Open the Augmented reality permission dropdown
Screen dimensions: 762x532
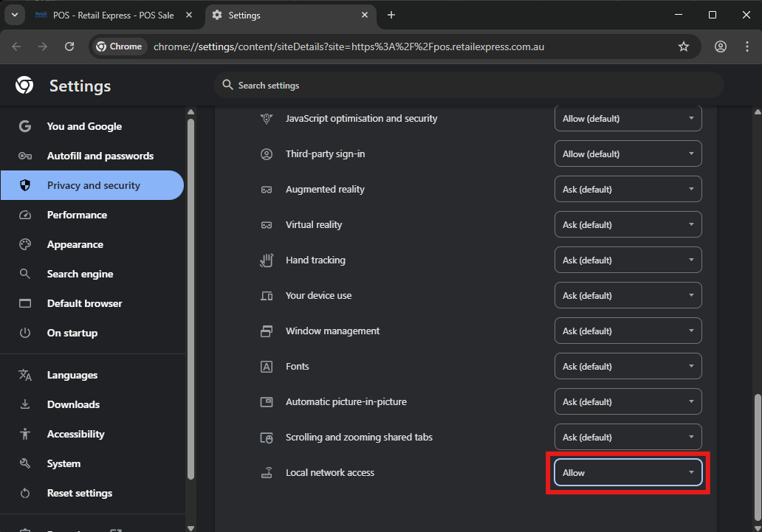(x=628, y=190)
